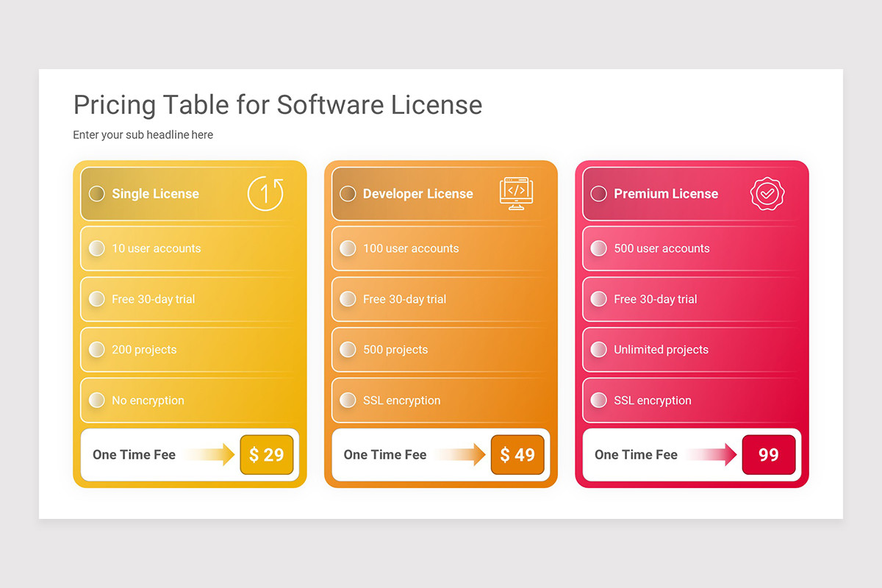
Task: Select the radio circle beside Developer License
Action: (348, 193)
